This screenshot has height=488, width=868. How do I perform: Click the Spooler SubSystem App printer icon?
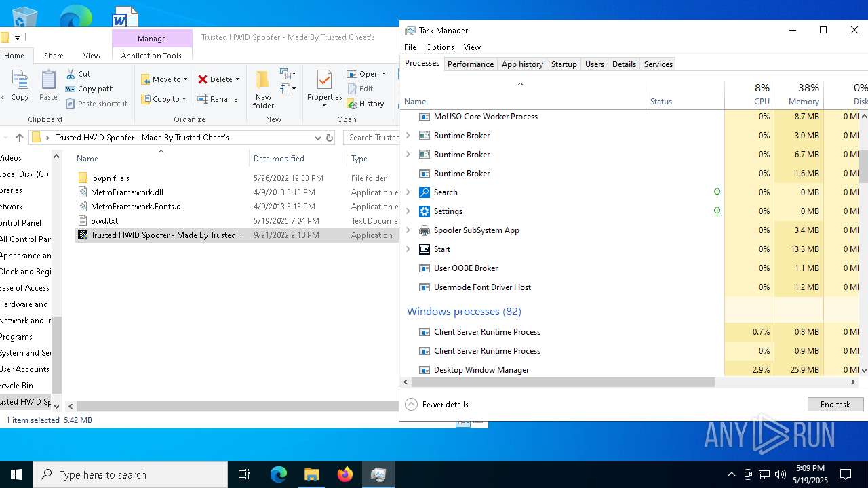pos(425,230)
